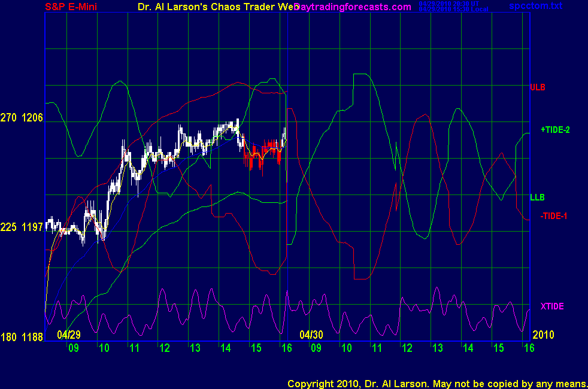Image resolution: width=588 pixels, height=389 pixels.
Task: Click hour 09 of 04/30 session
Action: click(317, 348)
